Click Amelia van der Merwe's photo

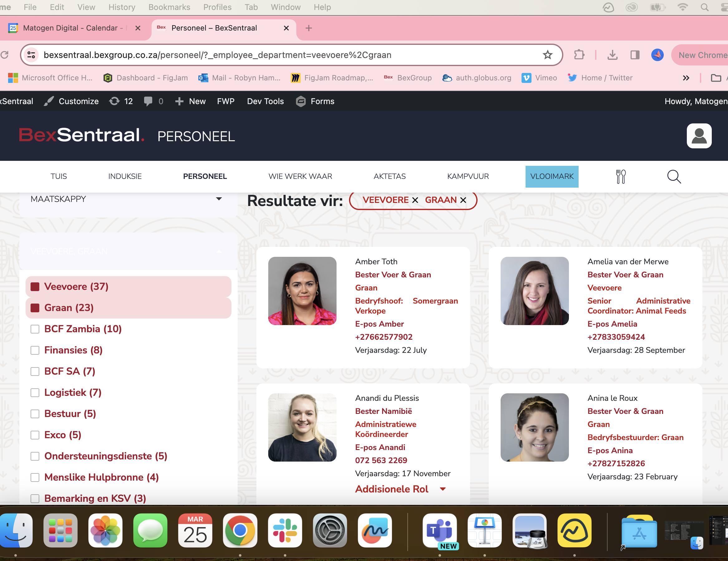coord(534,291)
